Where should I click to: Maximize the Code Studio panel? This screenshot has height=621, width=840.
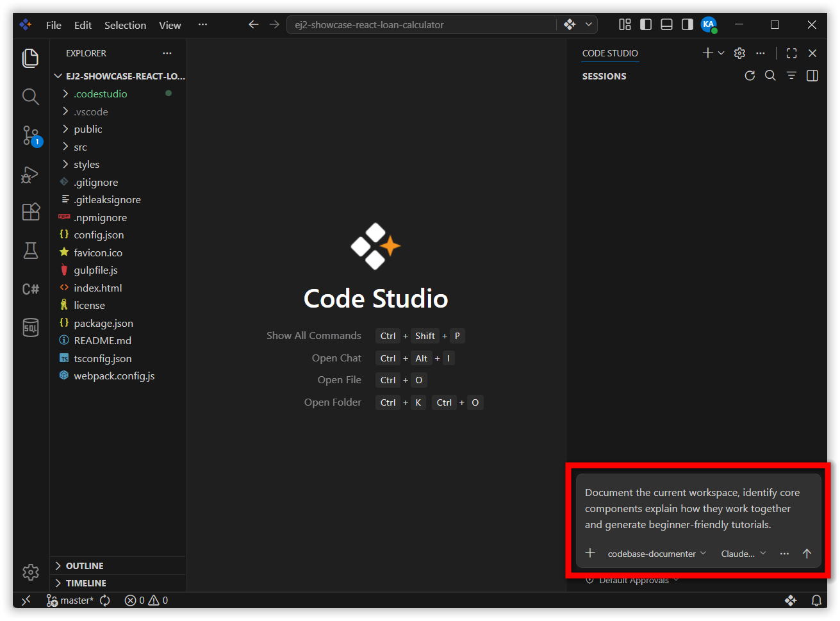792,53
